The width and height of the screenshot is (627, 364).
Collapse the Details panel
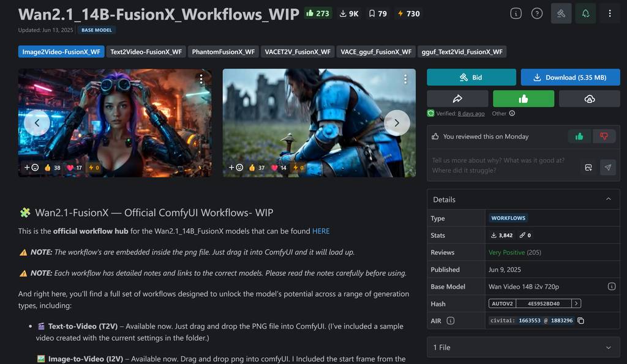tap(608, 199)
